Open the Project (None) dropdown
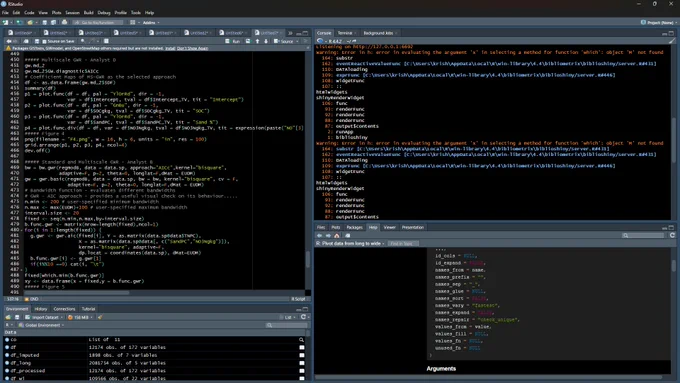The width and height of the screenshot is (680, 383). 659,23
